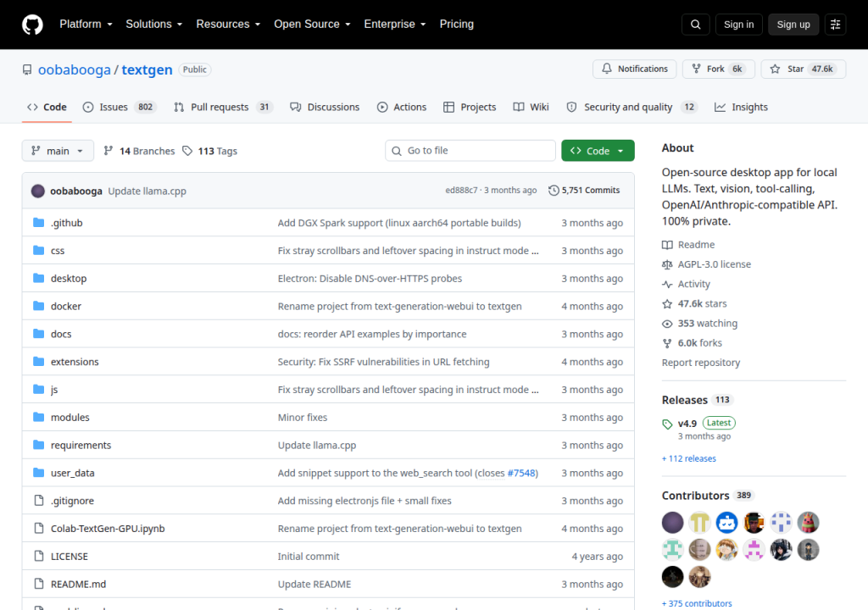Viewport: 868px width, 610px height.
Task: Click the Sign in button
Action: click(738, 25)
